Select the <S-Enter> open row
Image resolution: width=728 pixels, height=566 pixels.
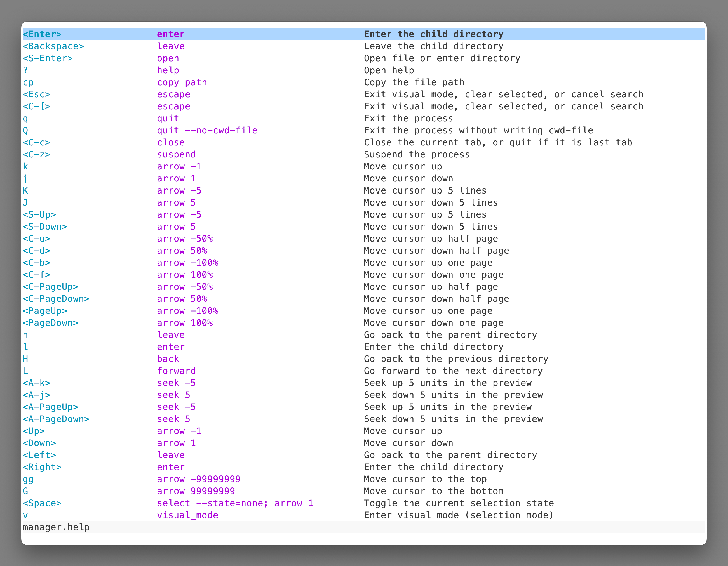click(48, 58)
